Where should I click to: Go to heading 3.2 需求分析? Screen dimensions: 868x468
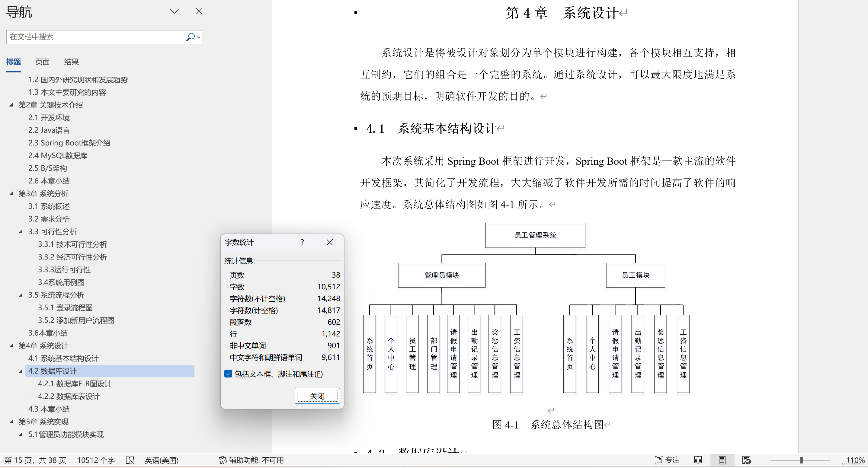[49, 219]
